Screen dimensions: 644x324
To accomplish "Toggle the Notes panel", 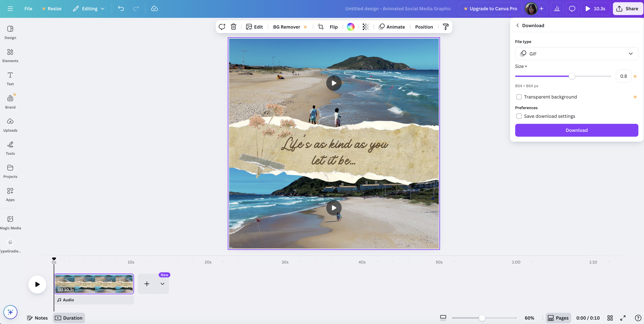I will click(x=37, y=318).
